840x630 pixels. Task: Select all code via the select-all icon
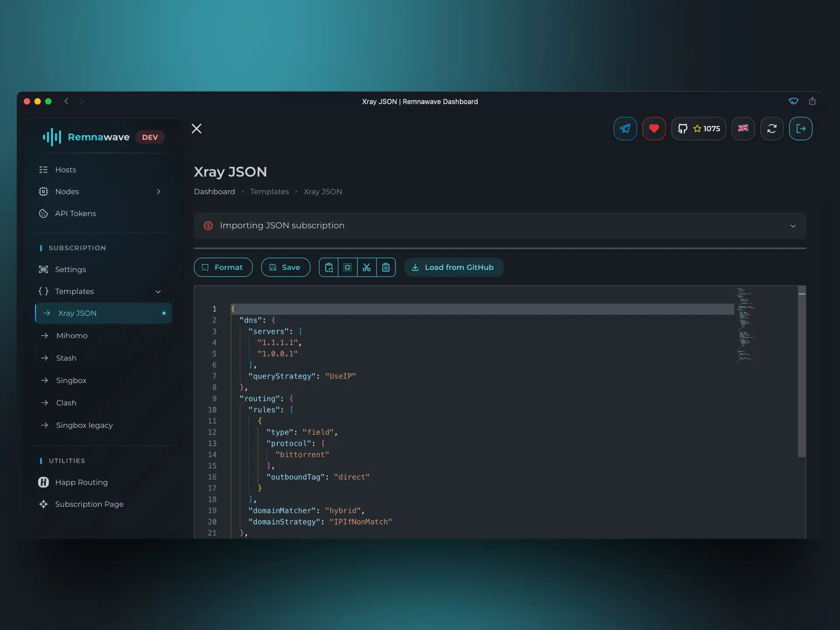[347, 267]
